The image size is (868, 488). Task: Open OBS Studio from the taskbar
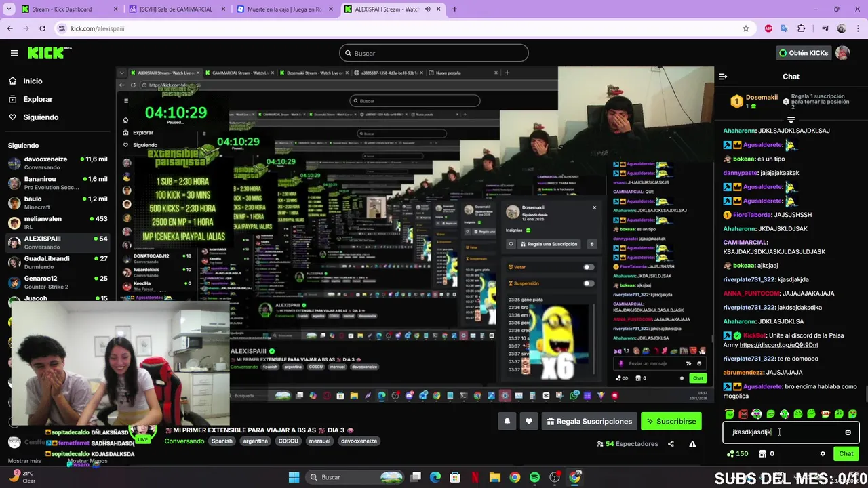(555, 477)
